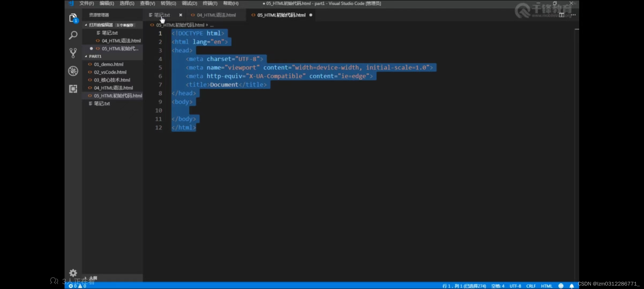Click the 1个未保存 badge

[125, 25]
